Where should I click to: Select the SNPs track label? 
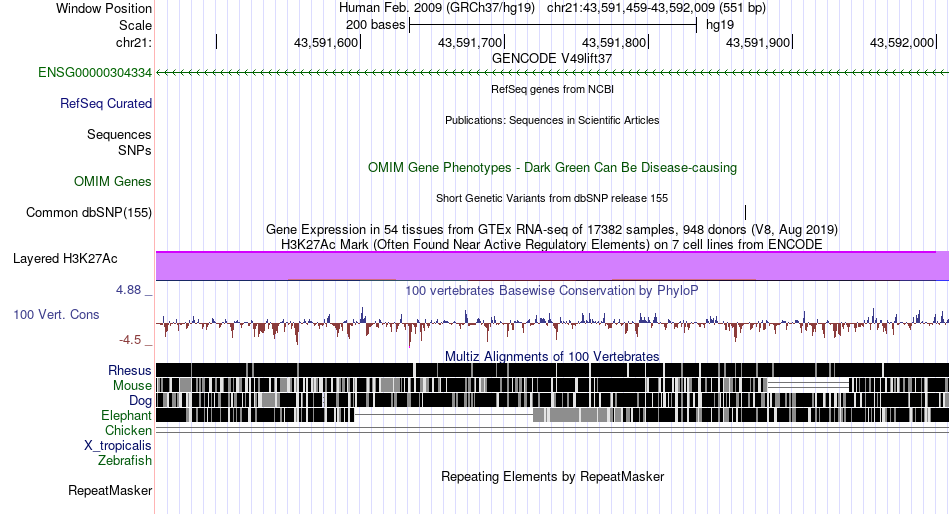135,150
